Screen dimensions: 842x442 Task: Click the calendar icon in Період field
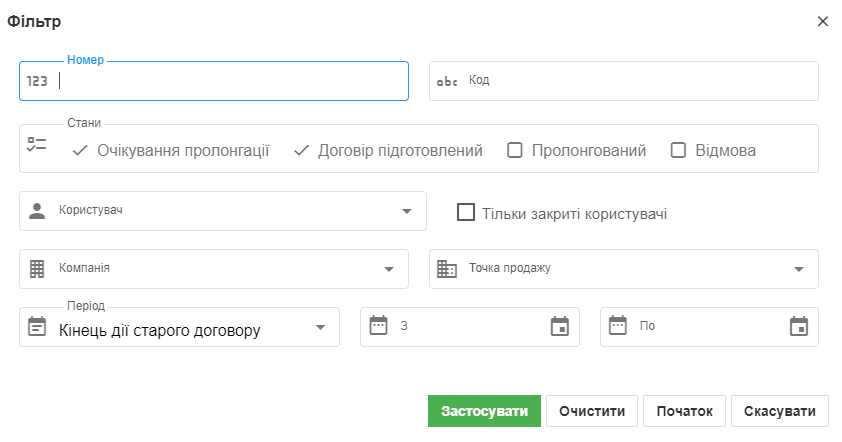tap(37, 326)
